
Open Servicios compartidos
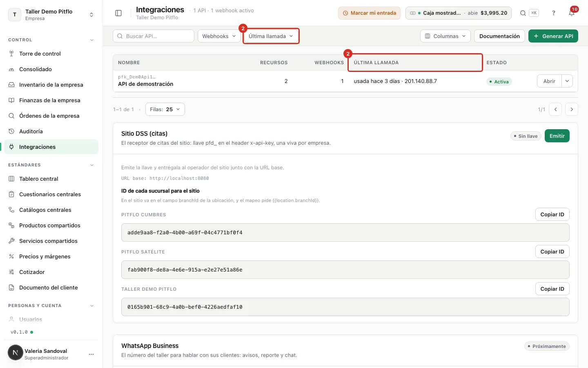pyautogui.click(x=51, y=241)
